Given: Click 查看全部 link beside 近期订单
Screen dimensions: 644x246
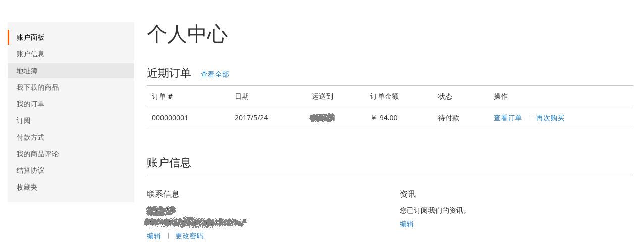Looking at the screenshot, I should [x=215, y=74].
